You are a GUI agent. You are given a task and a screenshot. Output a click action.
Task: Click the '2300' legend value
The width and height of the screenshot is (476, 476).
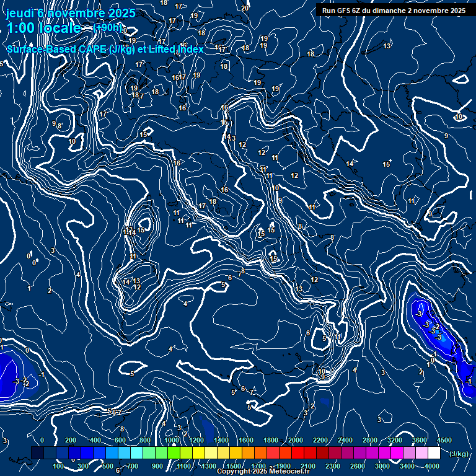(x=333, y=466)
